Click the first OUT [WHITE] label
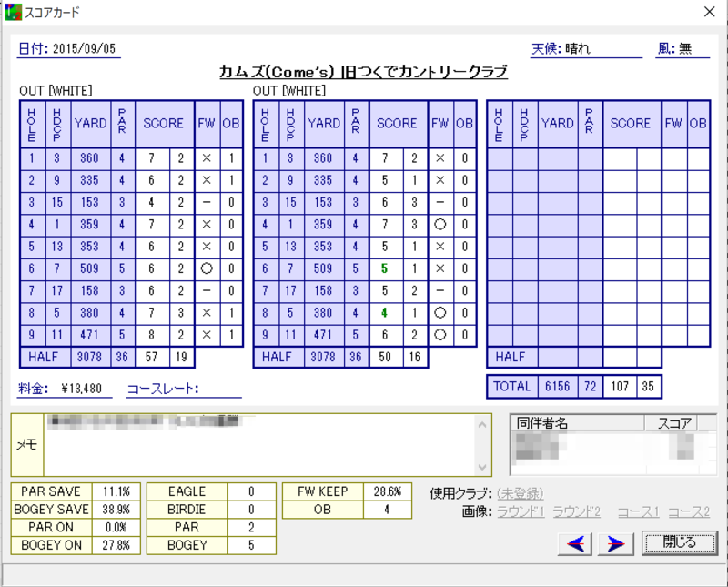 pos(56,91)
